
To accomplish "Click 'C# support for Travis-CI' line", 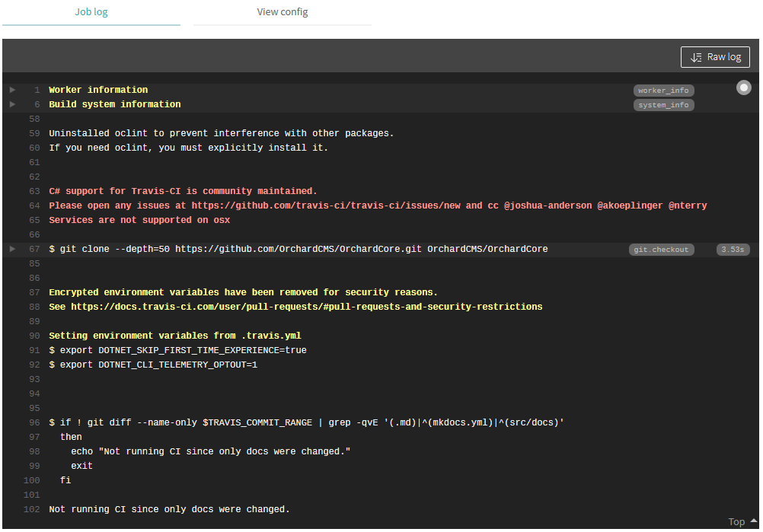I will pyautogui.click(x=183, y=191).
